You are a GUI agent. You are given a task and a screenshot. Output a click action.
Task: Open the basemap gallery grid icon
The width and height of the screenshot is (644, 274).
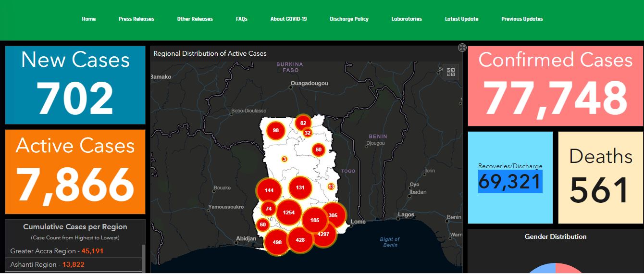pos(451,72)
